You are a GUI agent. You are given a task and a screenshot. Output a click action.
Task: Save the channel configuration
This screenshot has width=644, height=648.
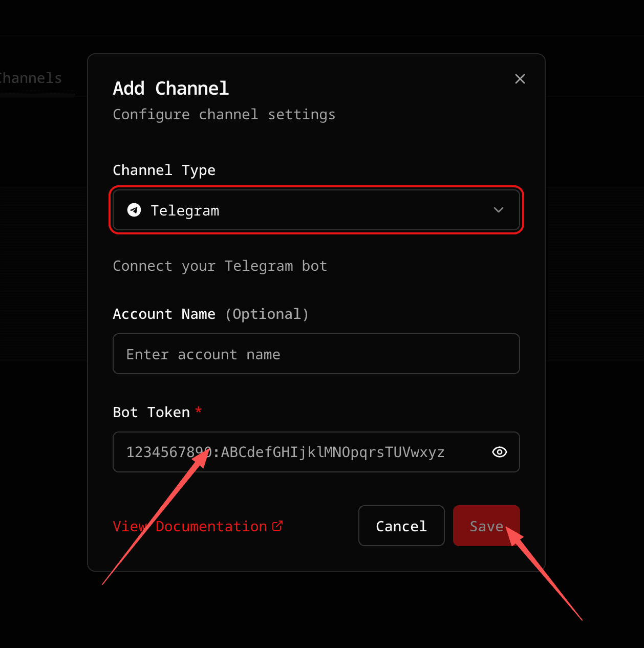485,526
